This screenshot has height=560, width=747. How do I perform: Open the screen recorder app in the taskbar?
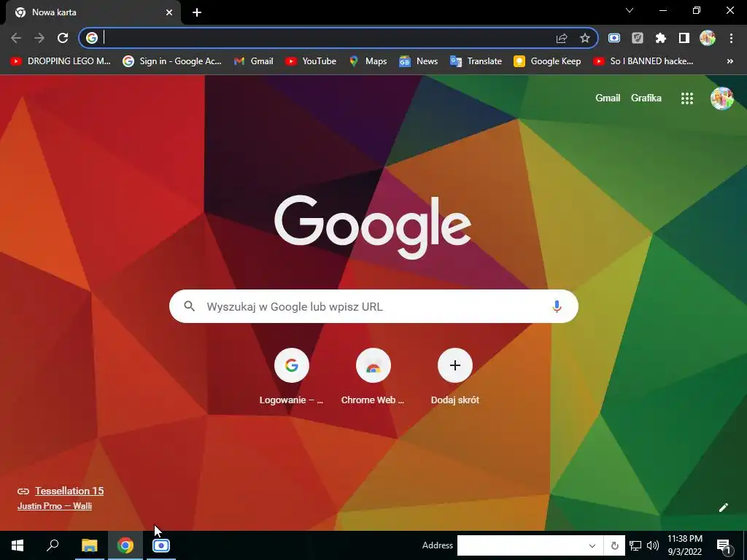click(161, 545)
